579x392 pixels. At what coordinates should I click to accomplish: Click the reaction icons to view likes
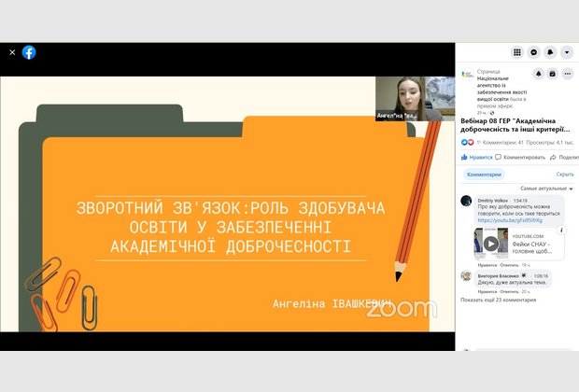point(468,142)
